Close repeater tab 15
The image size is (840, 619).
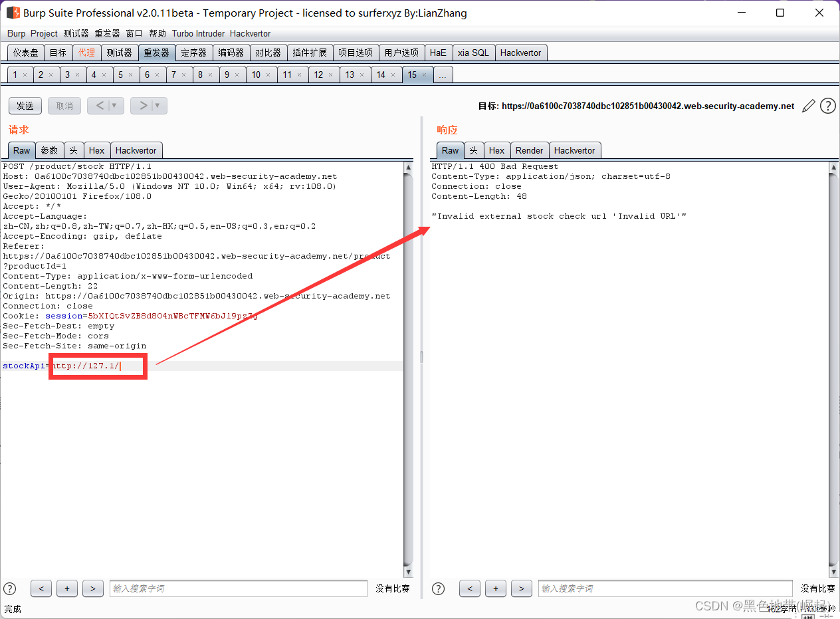click(x=425, y=75)
